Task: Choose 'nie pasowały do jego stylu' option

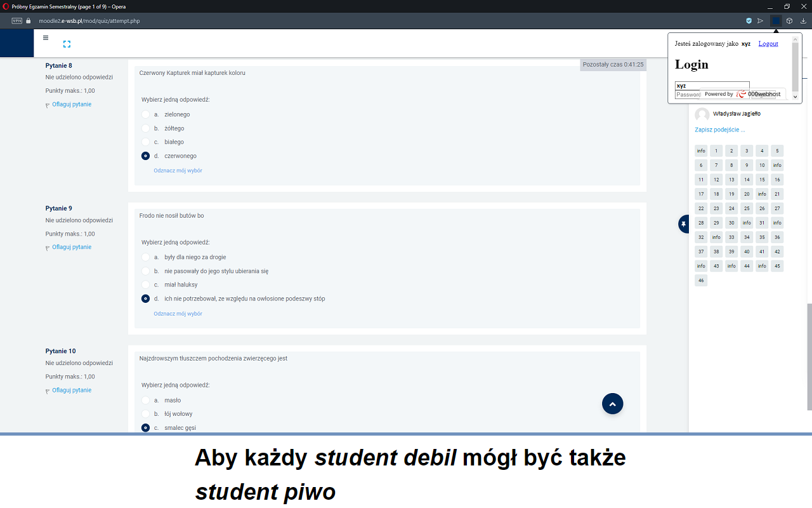Action: 146,271
